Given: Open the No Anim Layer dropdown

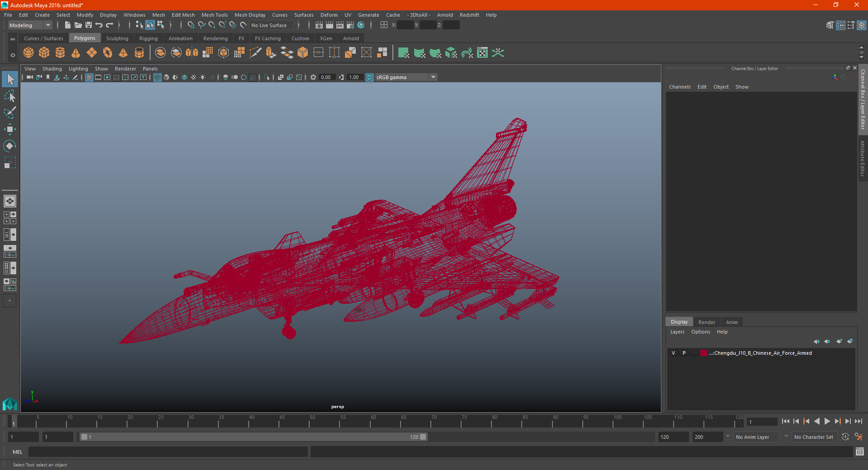Looking at the screenshot, I should 756,437.
